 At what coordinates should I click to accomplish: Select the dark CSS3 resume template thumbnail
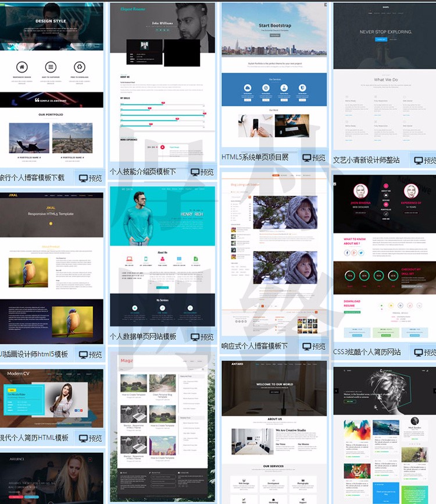point(385,259)
